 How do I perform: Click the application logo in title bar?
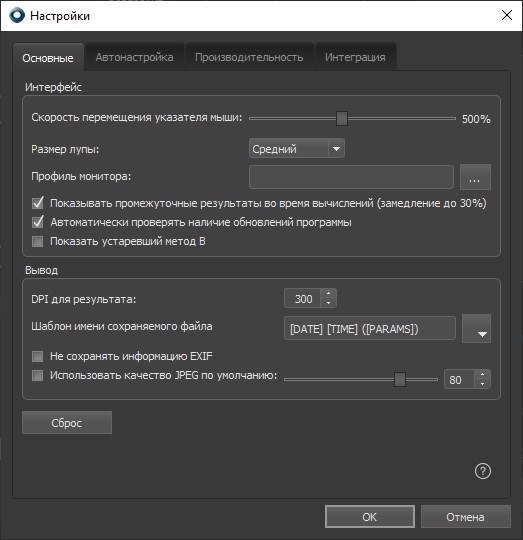click(x=17, y=15)
